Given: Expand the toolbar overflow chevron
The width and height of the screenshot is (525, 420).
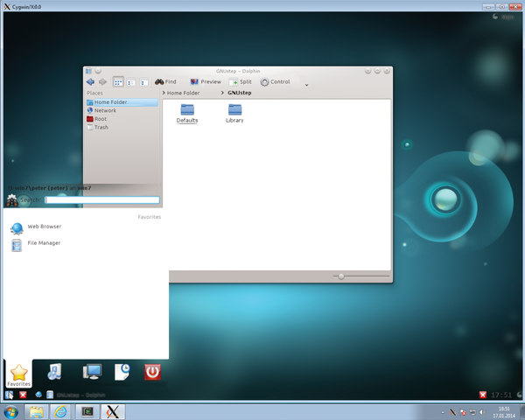Looking at the screenshot, I should pyautogui.click(x=306, y=85).
